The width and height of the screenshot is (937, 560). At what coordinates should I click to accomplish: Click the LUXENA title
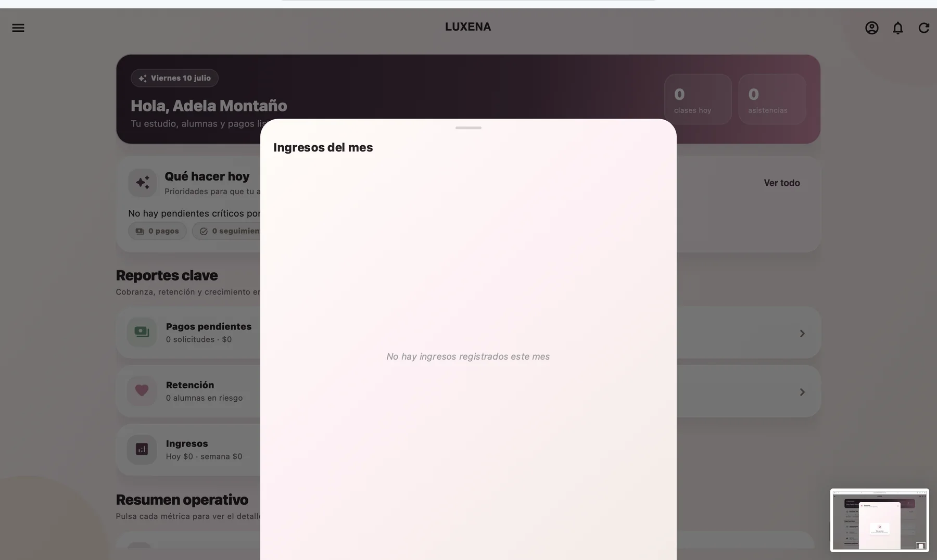468,27
